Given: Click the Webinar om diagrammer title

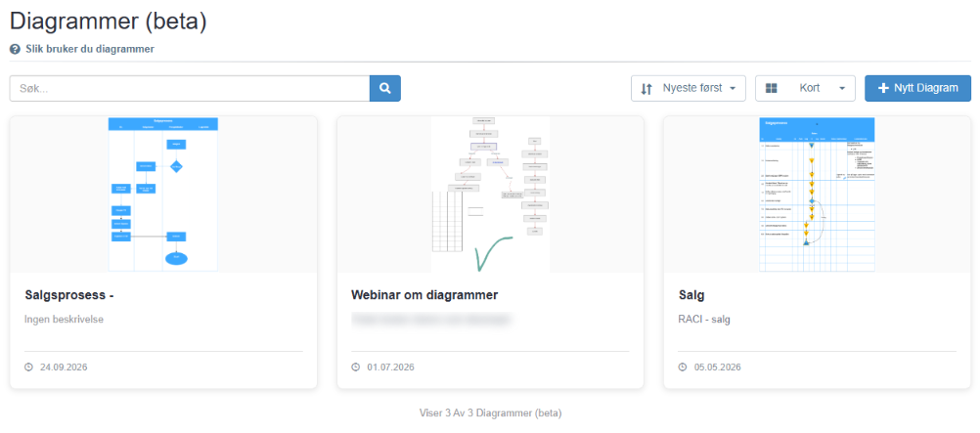Looking at the screenshot, I should pyautogui.click(x=424, y=295).
